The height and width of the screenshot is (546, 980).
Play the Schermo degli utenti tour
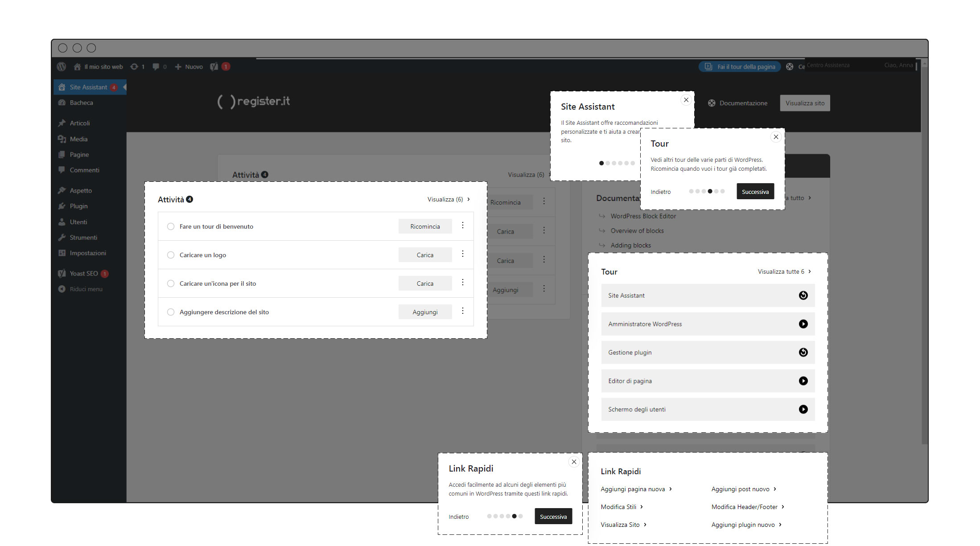pyautogui.click(x=803, y=410)
